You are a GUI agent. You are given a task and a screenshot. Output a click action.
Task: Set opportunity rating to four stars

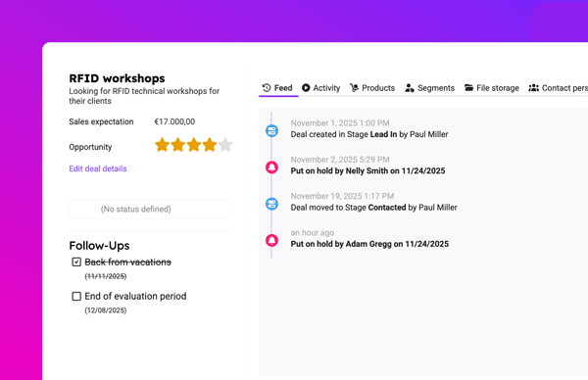(x=210, y=145)
